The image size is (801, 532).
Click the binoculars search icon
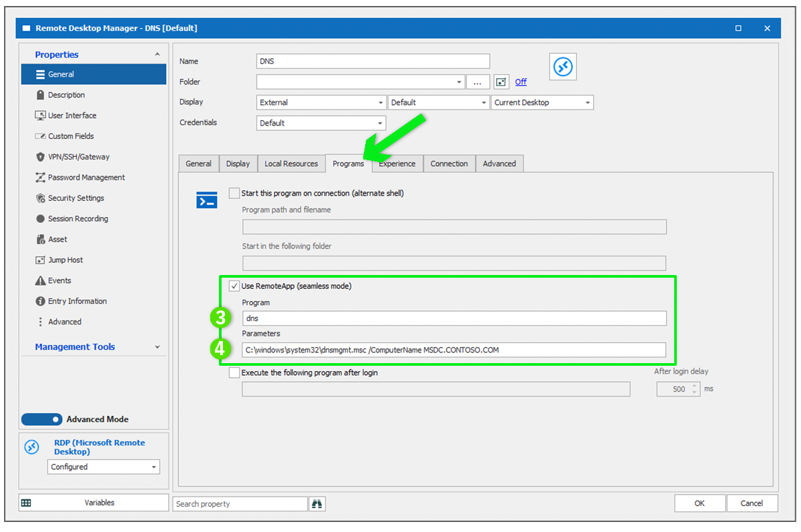(317, 504)
